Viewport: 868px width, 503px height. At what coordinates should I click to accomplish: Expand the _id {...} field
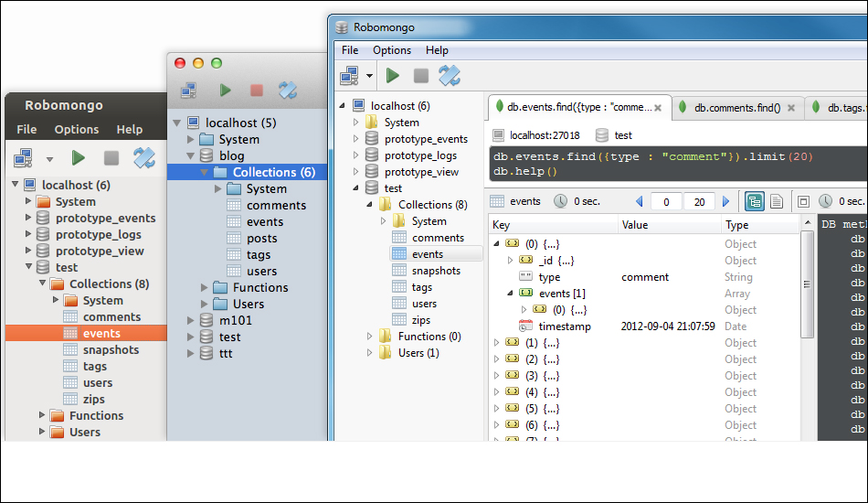point(511,261)
